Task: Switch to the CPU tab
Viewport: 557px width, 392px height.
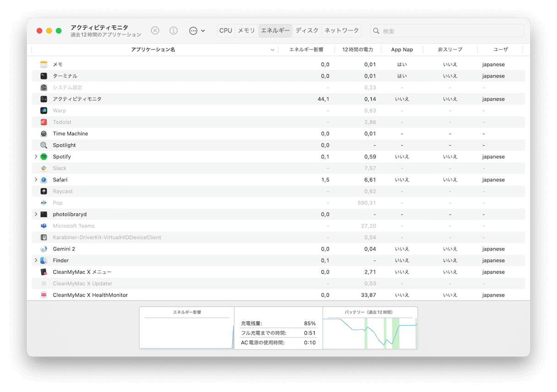Action: click(x=226, y=31)
